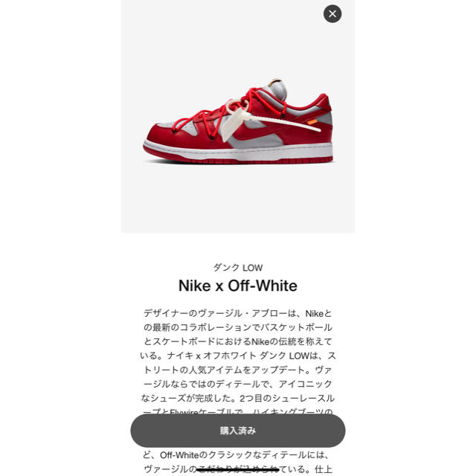Select the Nike x Off-White heading

(238, 286)
